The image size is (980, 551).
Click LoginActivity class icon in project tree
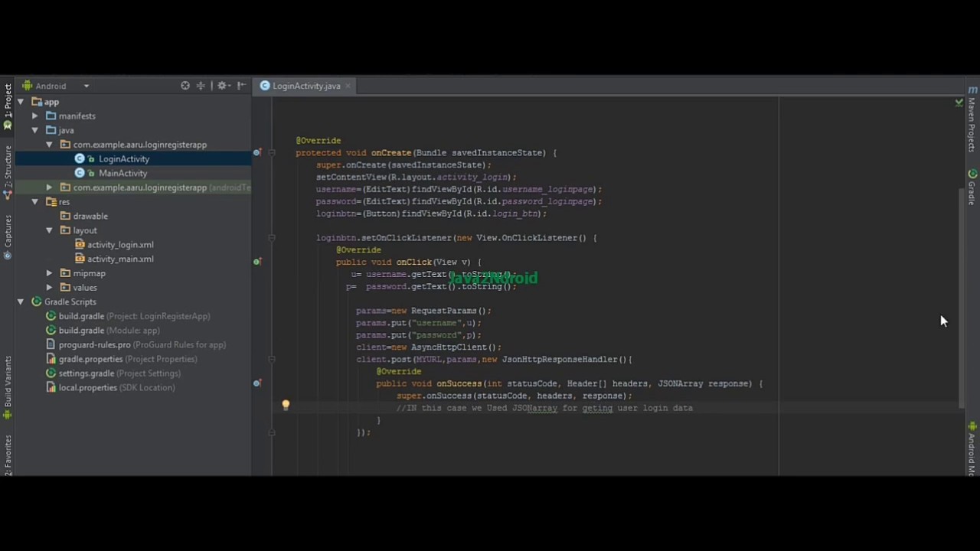[80, 158]
